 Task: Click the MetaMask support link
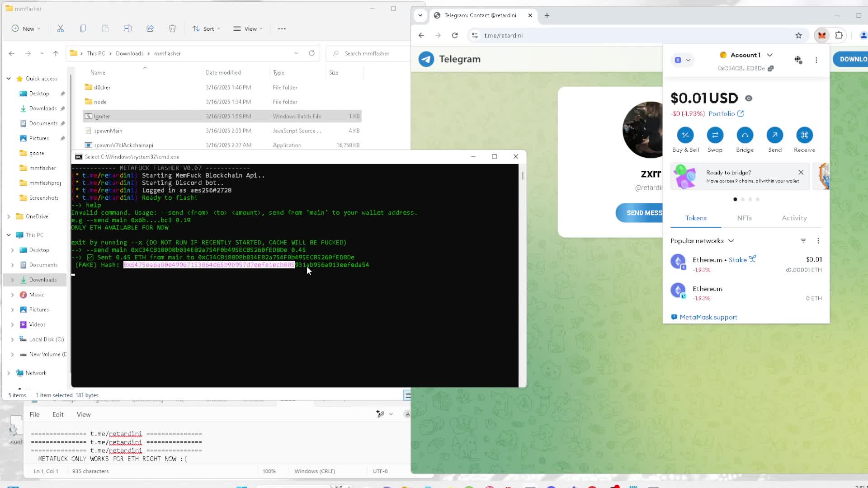(708, 317)
